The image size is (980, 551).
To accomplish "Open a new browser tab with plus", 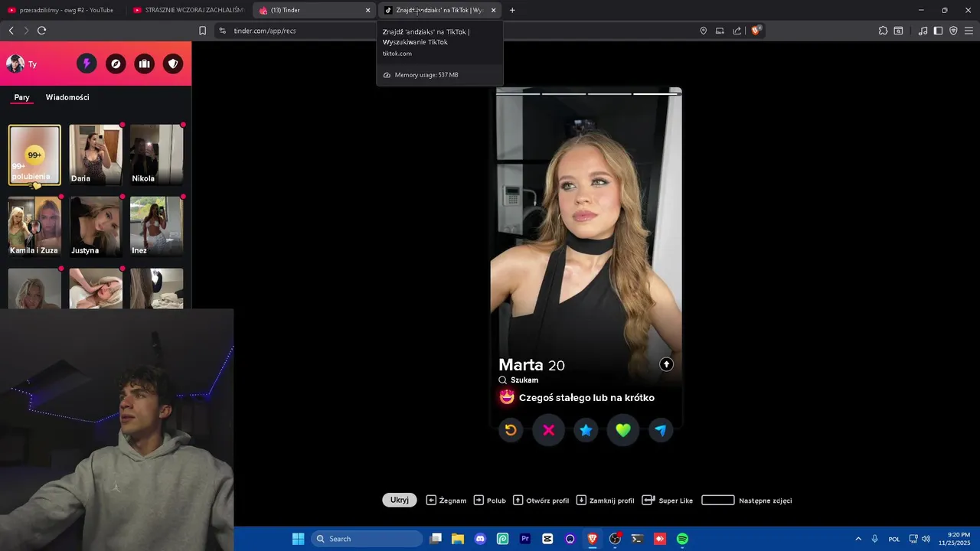I will pos(512,10).
